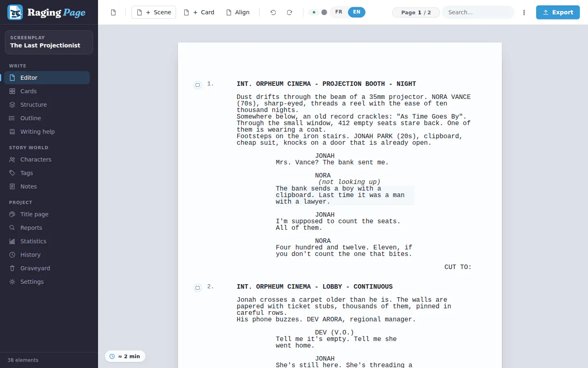
Task: Click The Last Projectionist screenplay selector
Action: pyautogui.click(x=49, y=42)
